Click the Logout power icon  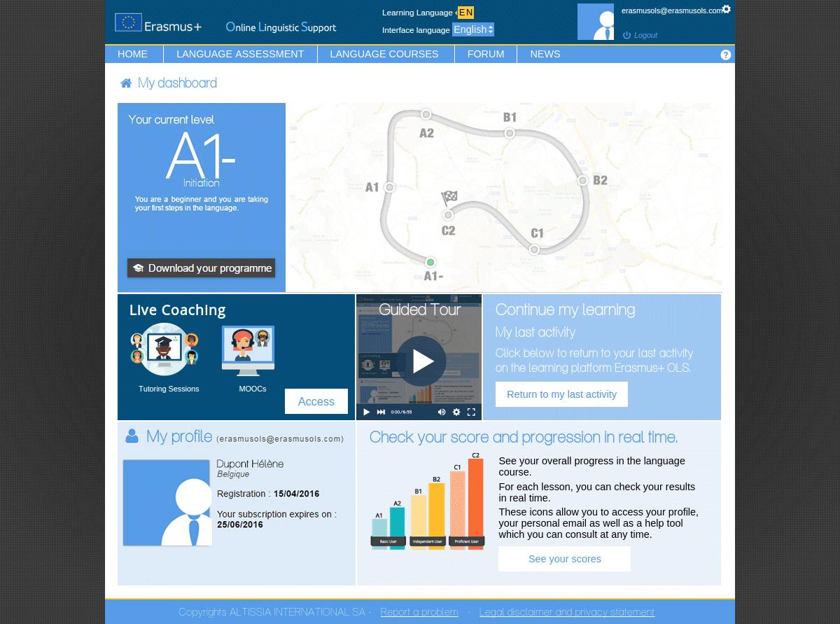coord(626,35)
